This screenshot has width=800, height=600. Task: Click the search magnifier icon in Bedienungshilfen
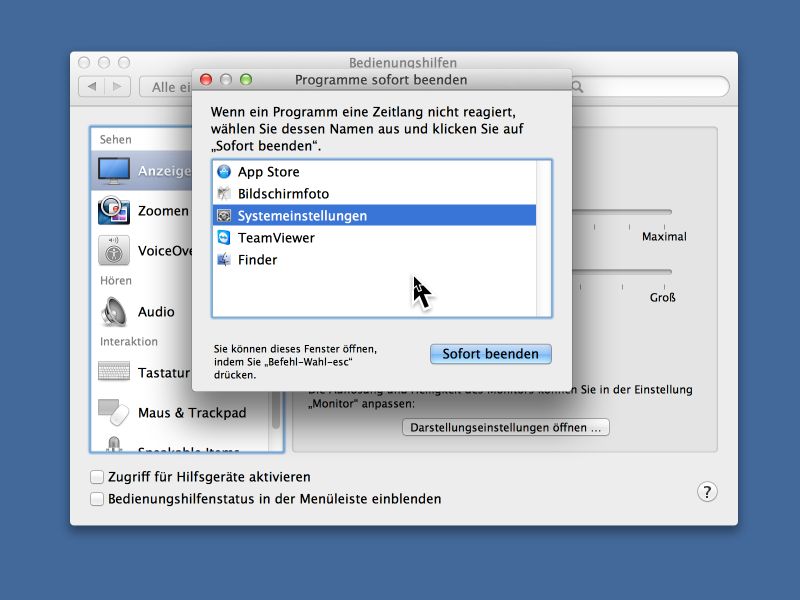pyautogui.click(x=578, y=87)
